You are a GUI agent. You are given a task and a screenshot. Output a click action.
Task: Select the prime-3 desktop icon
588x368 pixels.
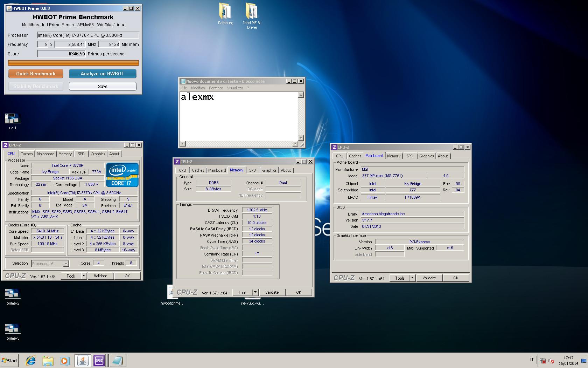(13, 332)
